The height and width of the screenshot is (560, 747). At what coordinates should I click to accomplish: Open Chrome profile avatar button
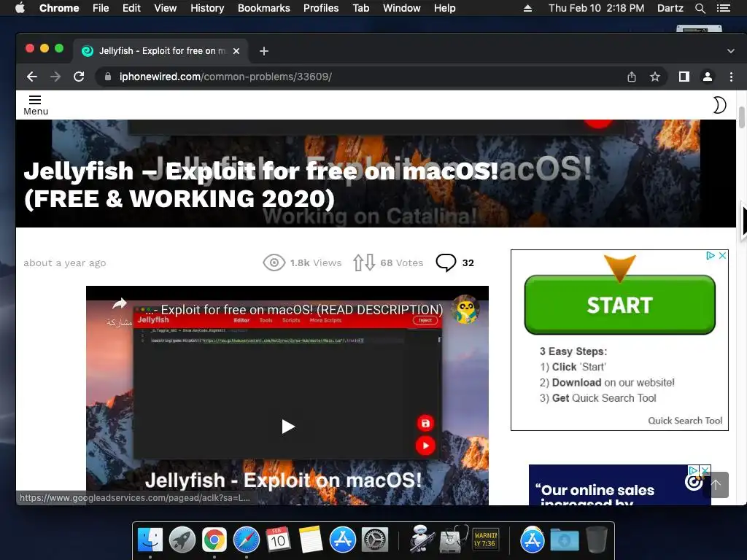tap(708, 77)
